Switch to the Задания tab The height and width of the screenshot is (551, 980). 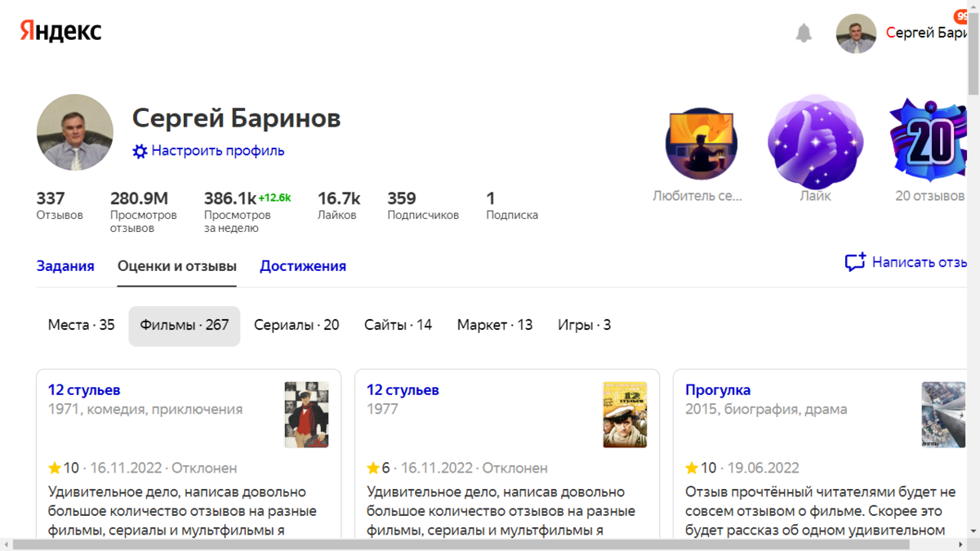coord(65,266)
